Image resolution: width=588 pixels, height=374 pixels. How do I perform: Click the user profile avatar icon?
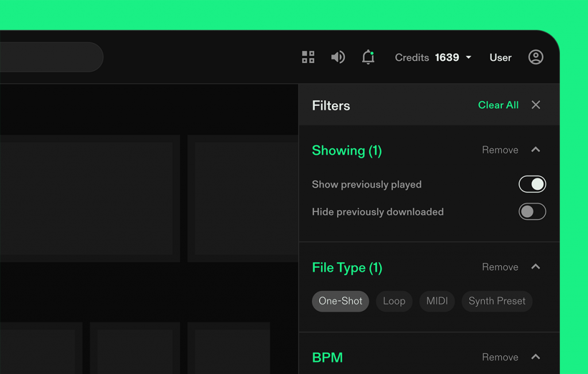pyautogui.click(x=536, y=57)
